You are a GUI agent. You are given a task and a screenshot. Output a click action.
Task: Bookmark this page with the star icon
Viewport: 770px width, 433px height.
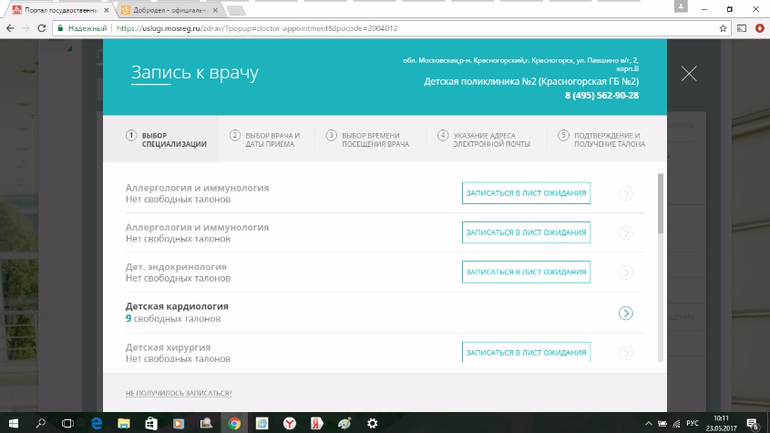tap(723, 29)
